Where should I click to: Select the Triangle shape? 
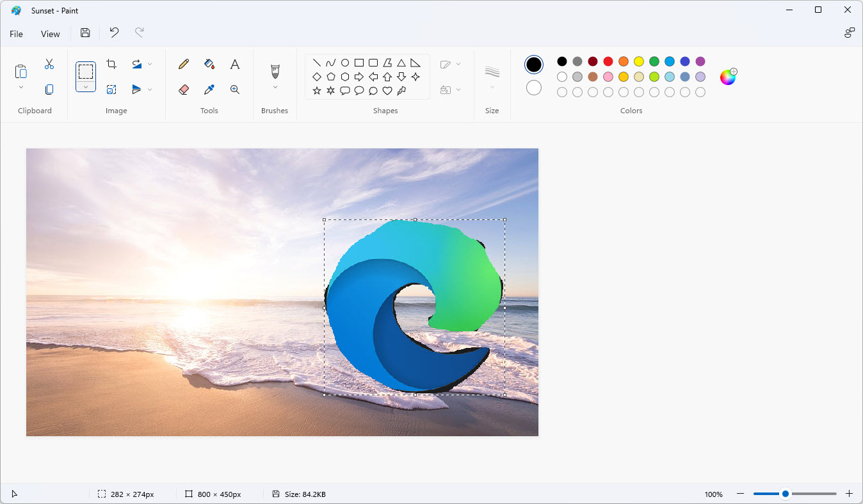pos(401,63)
